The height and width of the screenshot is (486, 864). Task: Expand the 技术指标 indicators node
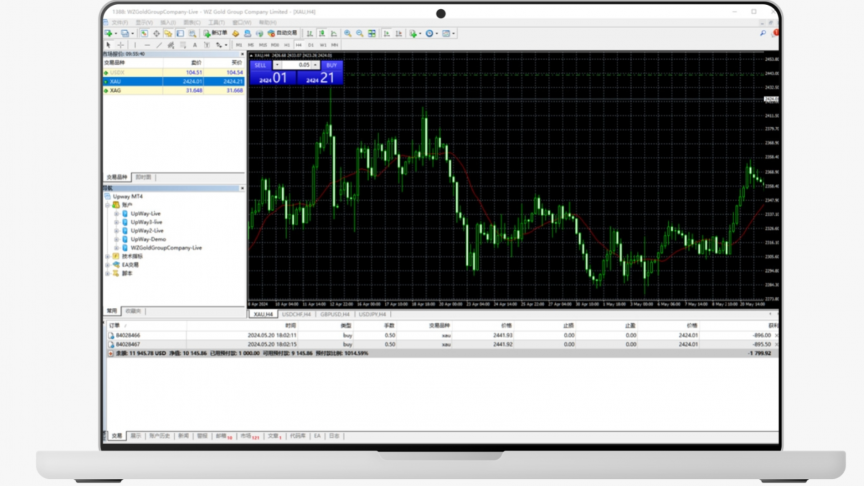tap(107, 256)
